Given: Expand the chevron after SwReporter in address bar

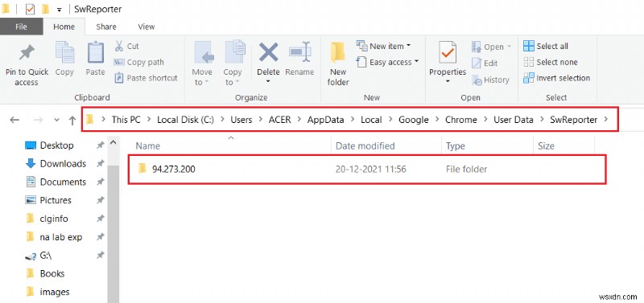Looking at the screenshot, I should 605,120.
